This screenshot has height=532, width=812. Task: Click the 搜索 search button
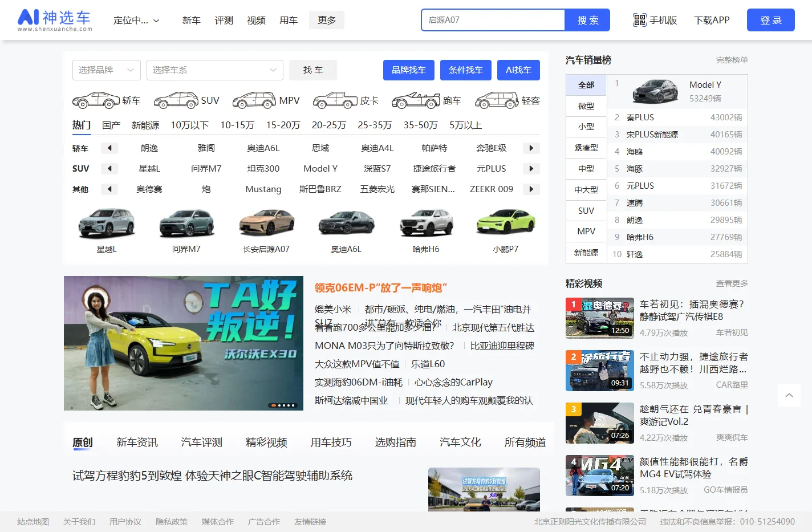click(x=587, y=20)
